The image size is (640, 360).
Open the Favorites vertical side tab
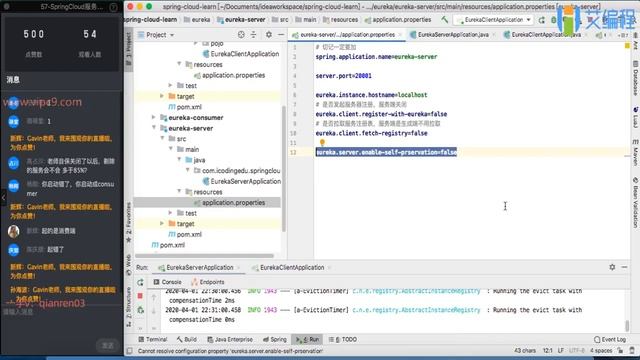pyautogui.click(x=129, y=222)
